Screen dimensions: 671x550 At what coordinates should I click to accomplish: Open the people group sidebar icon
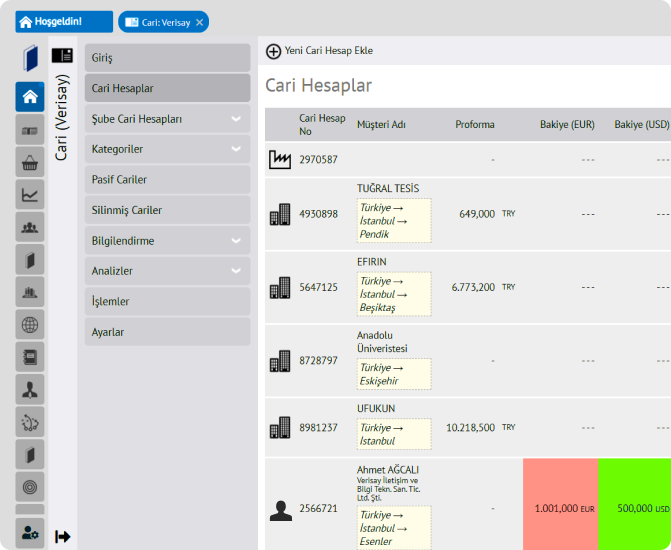[30, 227]
